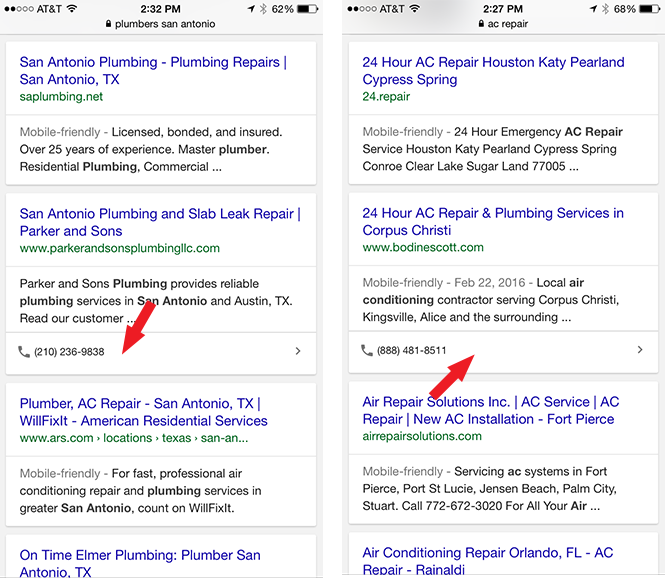Tap the lock icon beside ac repair
Screen dimensions: 665x578
coord(481,24)
